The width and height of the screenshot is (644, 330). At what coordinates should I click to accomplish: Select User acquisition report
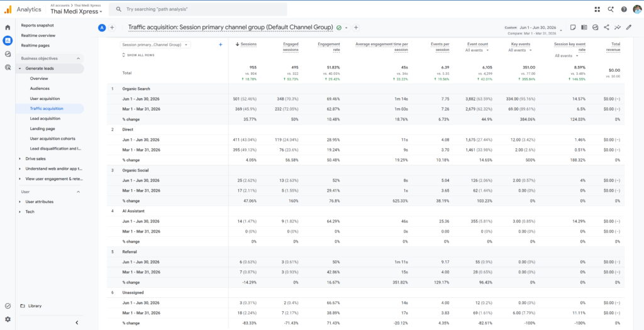45,99
